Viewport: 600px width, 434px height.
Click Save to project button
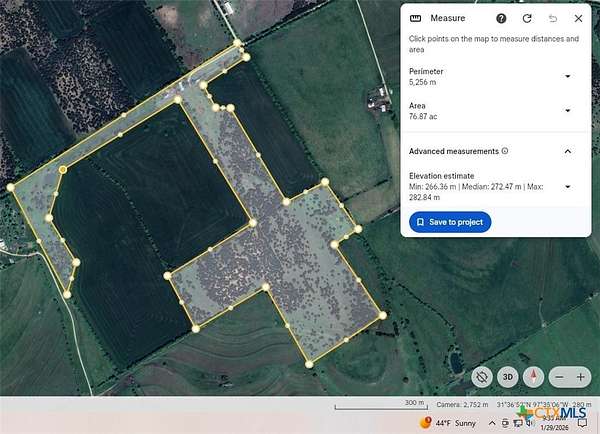tap(450, 222)
